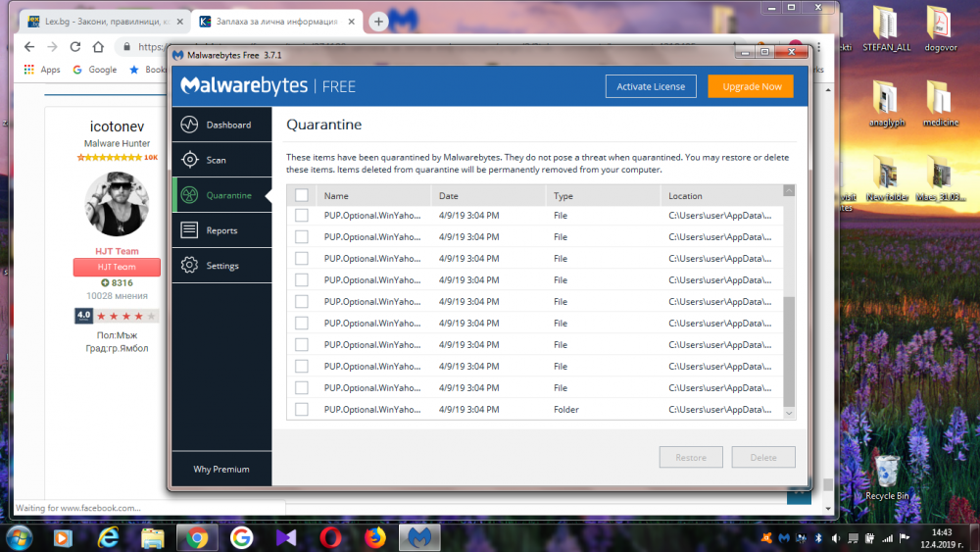980x552 pixels.
Task: Click the volume speaker tray icon
Action: click(x=836, y=538)
